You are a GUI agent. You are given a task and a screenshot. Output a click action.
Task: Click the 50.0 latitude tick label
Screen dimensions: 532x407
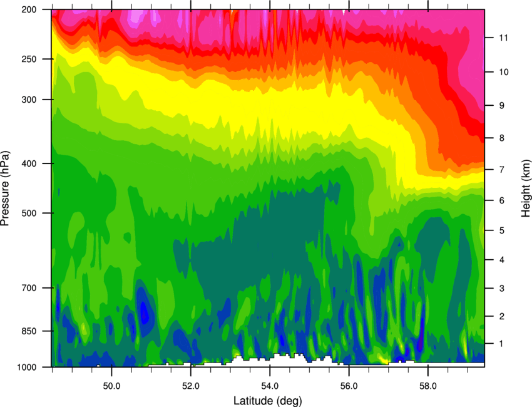click(111, 386)
